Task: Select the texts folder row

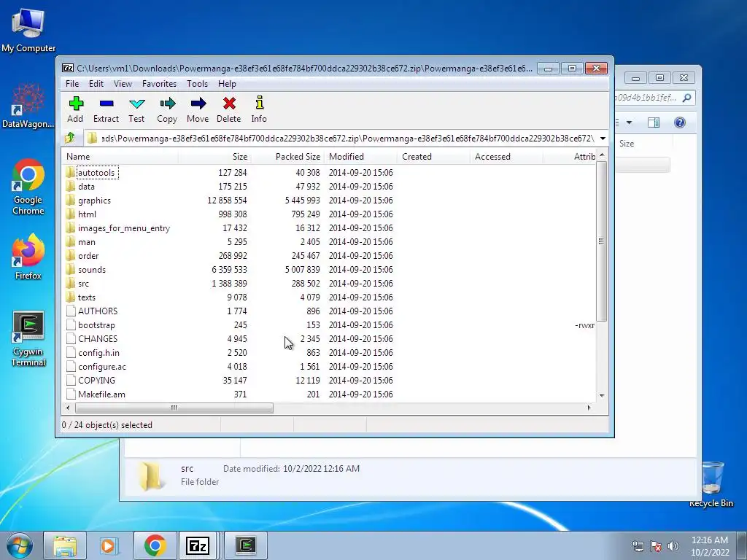Action: tap(329, 297)
